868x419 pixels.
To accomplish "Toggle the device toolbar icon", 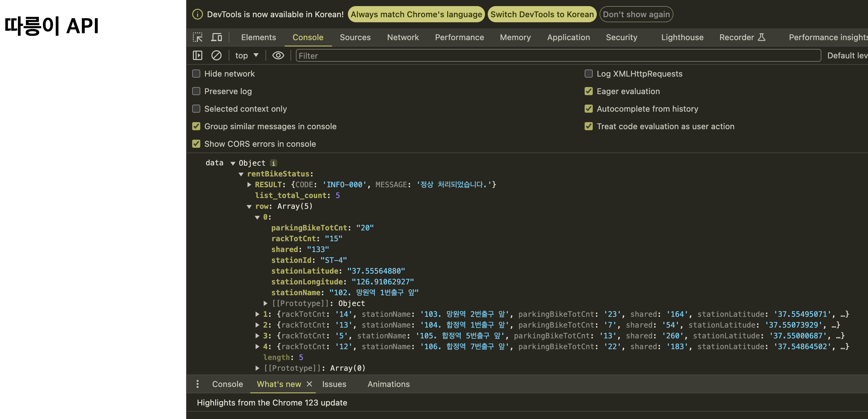I will 216,37.
